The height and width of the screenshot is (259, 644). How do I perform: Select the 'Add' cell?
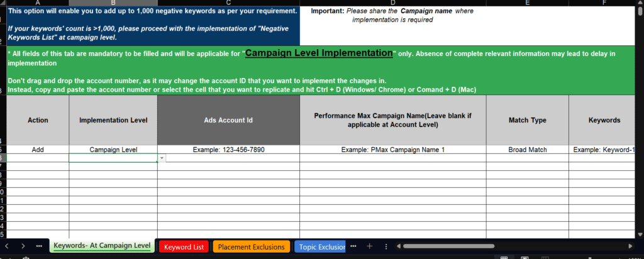tap(38, 150)
